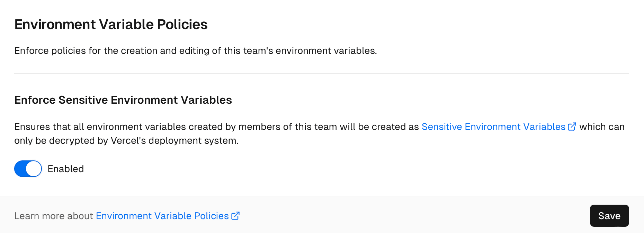Click the Save button
644x233 pixels.
(x=609, y=215)
